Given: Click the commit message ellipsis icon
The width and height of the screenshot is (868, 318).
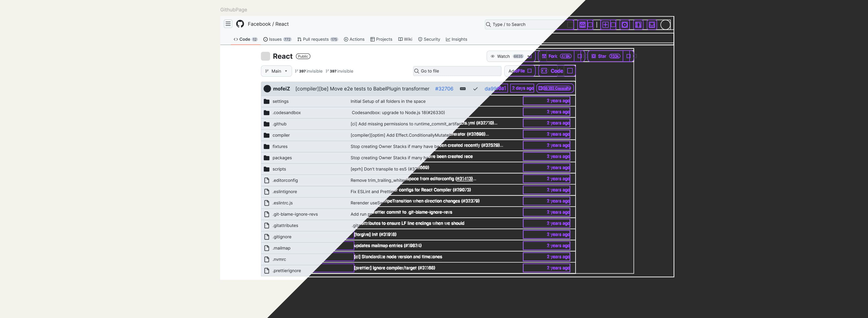Looking at the screenshot, I should 463,89.
